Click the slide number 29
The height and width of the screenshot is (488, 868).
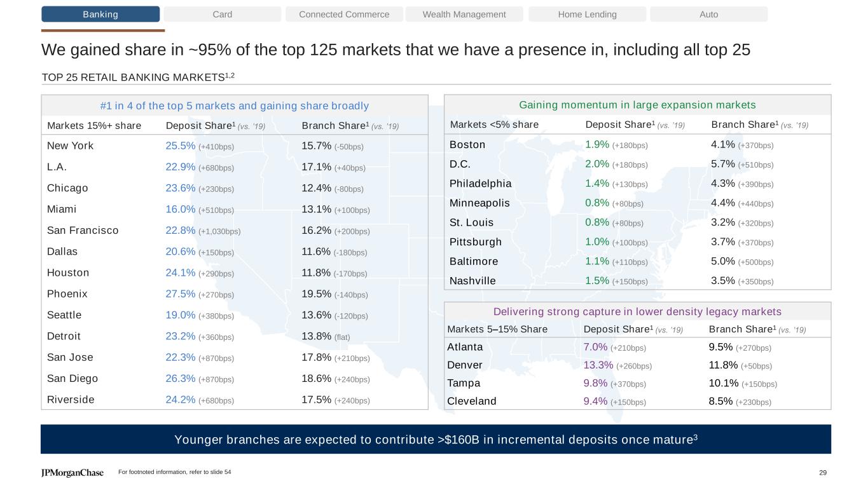click(823, 472)
